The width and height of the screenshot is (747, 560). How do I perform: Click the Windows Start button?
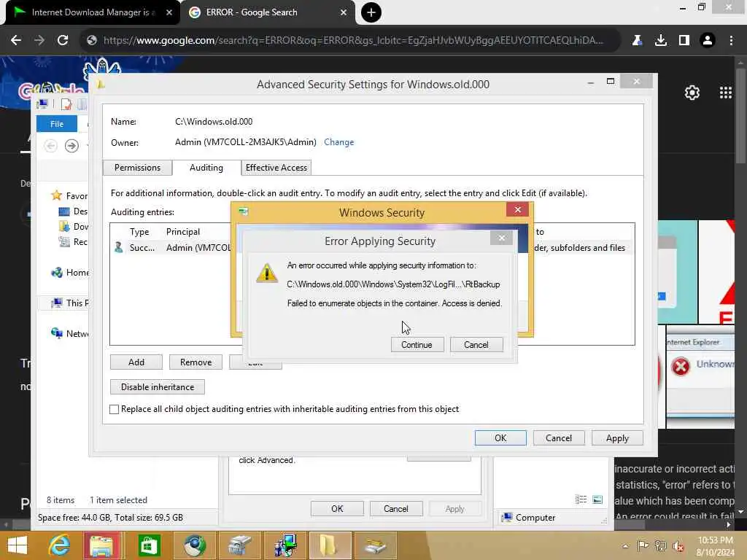coord(18,545)
